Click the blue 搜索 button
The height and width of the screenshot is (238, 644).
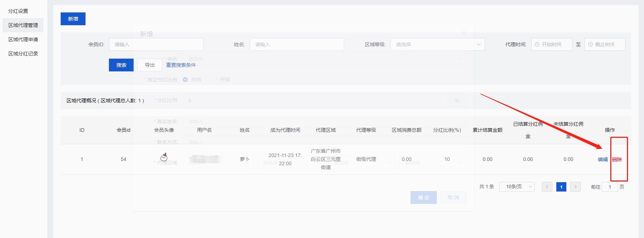[x=121, y=65]
